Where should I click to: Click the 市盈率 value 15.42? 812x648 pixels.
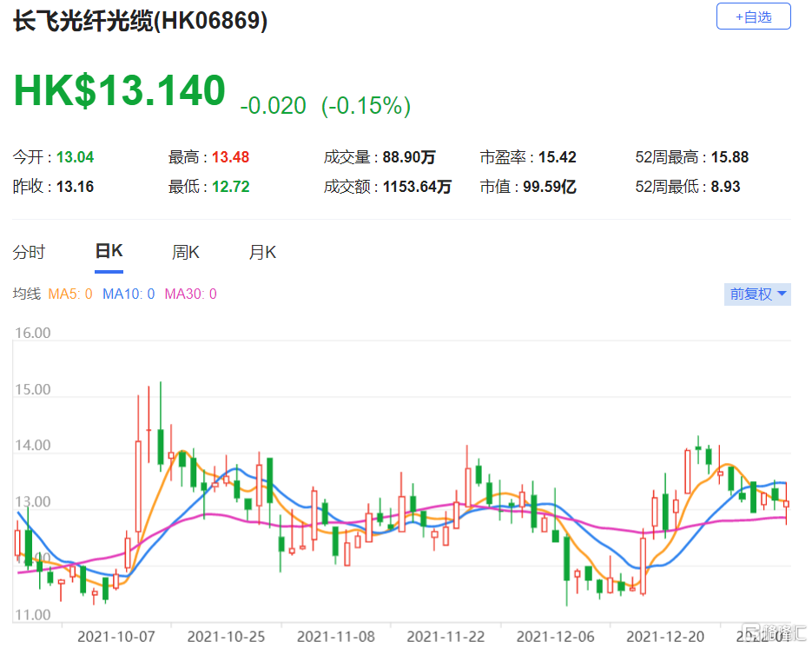click(558, 157)
